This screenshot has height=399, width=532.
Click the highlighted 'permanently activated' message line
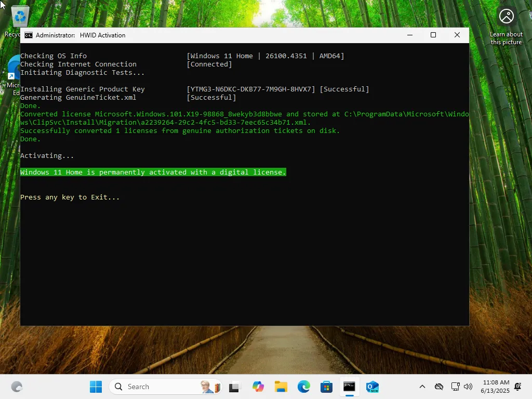(153, 172)
